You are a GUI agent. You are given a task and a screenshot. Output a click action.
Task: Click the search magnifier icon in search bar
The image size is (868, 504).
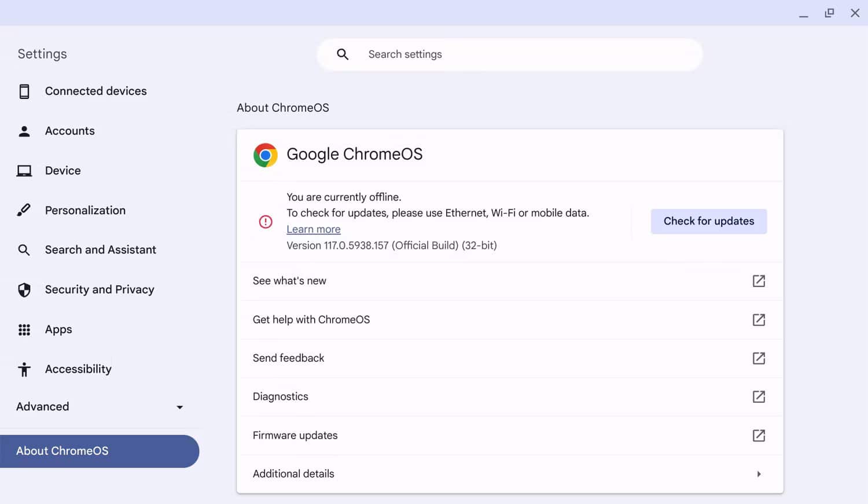tap(343, 54)
